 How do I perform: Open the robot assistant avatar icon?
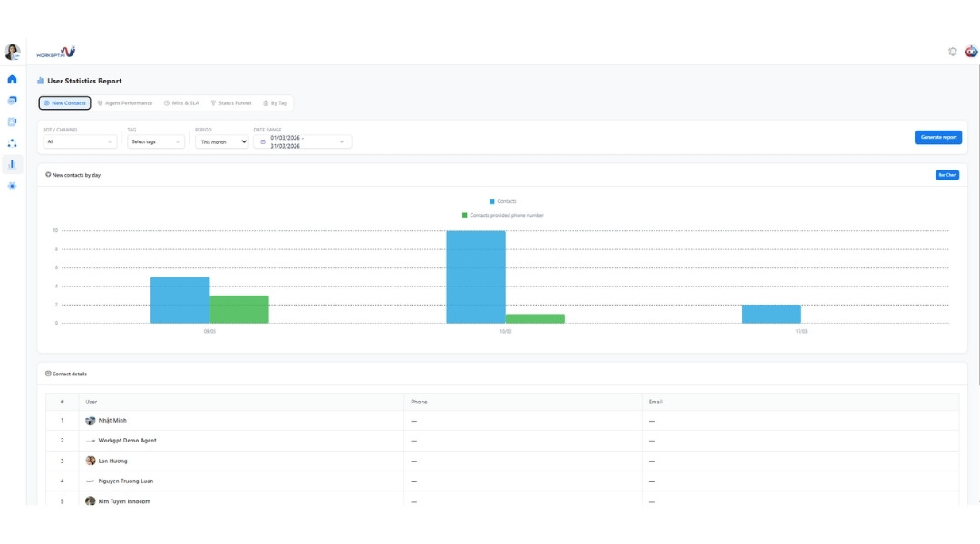tap(971, 52)
